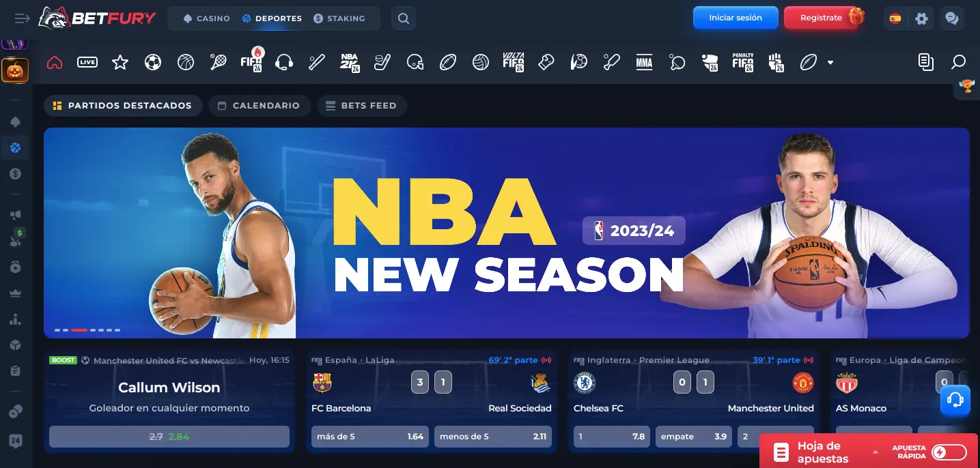Screen dimensions: 980x468
Task: Open bet history documents icon
Action: 926,63
